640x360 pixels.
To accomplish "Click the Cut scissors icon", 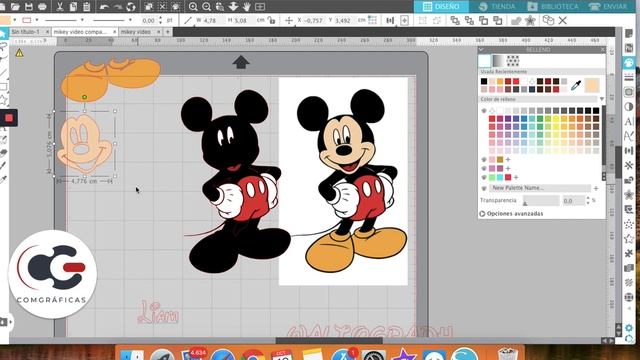I will point(60,7).
